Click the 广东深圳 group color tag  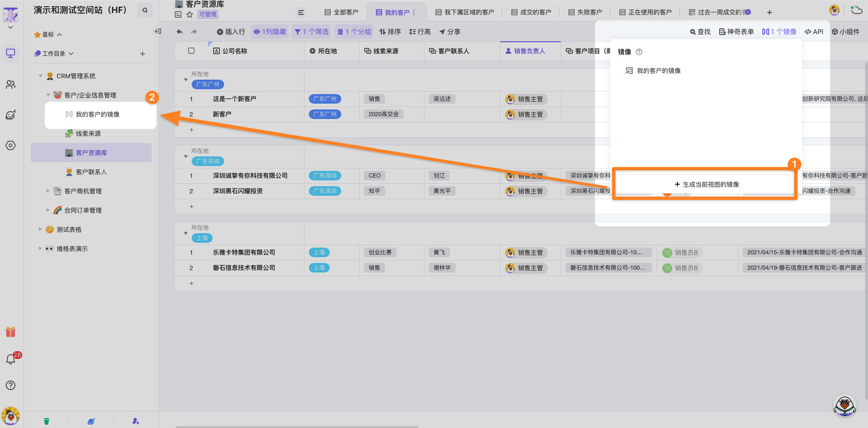(208, 161)
